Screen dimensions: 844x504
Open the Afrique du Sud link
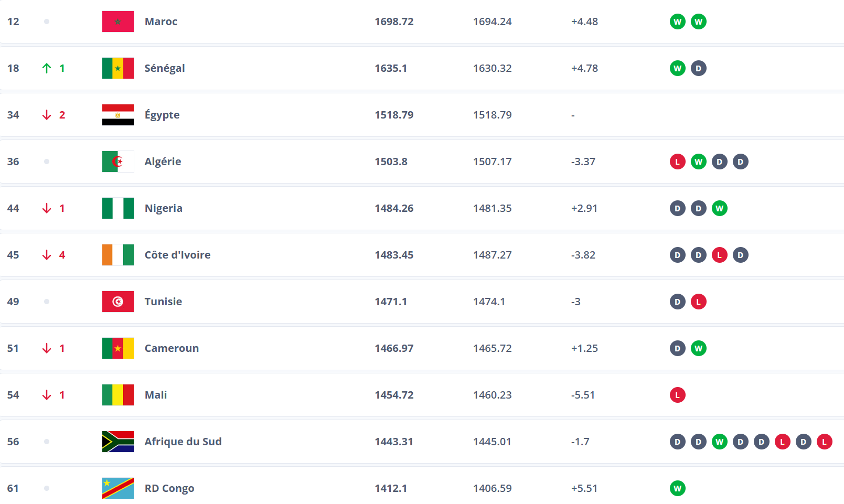click(183, 442)
